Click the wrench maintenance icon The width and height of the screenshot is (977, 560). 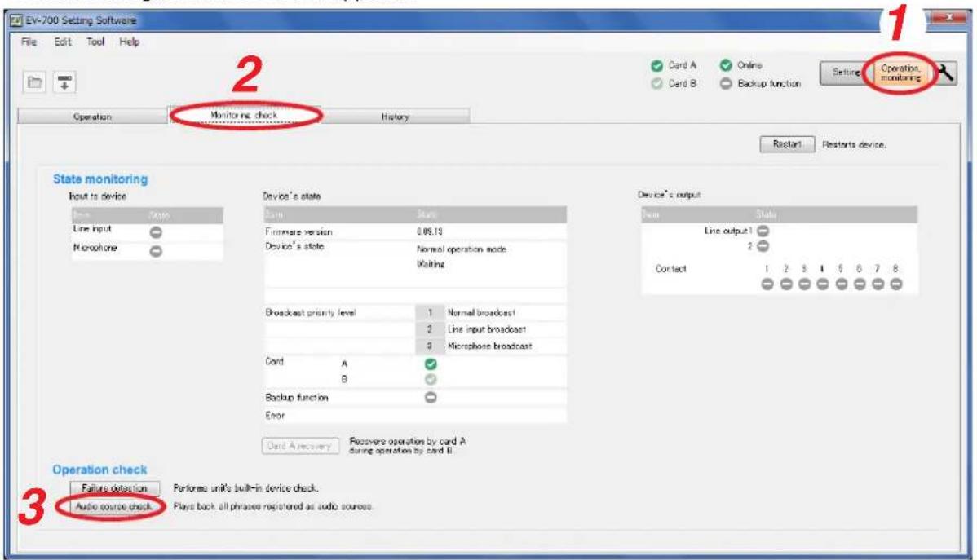tap(945, 73)
